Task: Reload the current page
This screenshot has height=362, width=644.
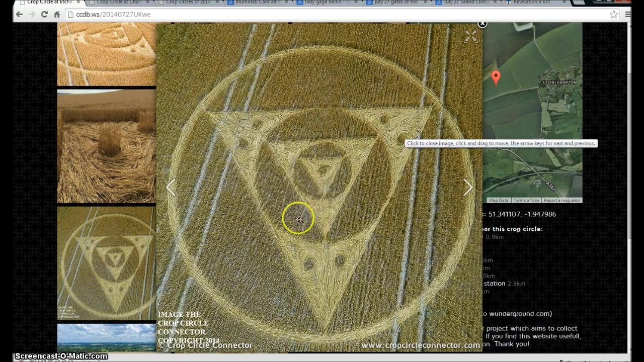Action: click(44, 14)
